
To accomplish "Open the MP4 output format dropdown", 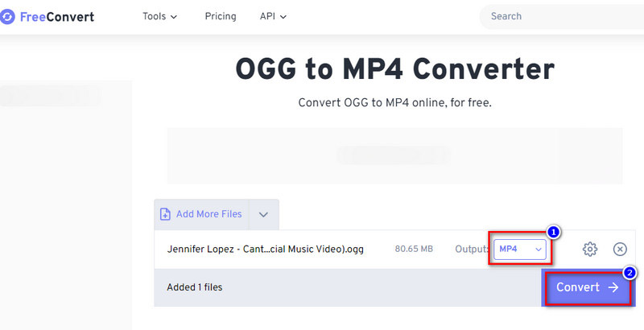I will [x=521, y=250].
